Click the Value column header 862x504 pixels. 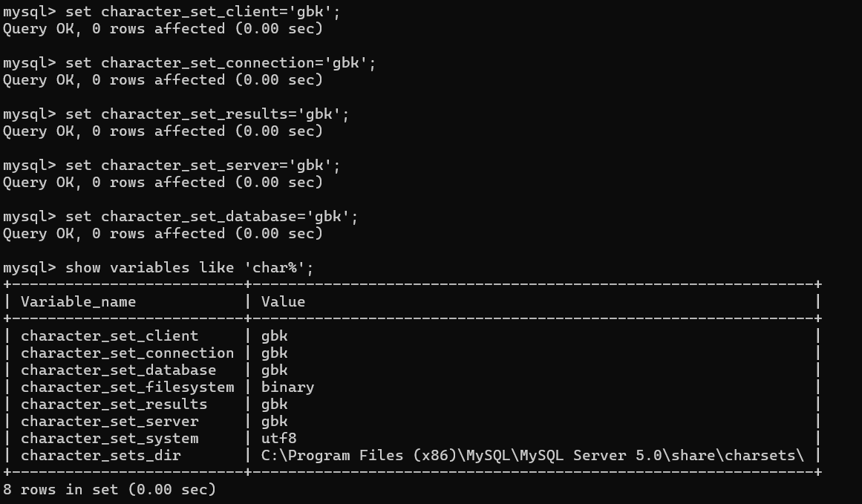click(283, 301)
